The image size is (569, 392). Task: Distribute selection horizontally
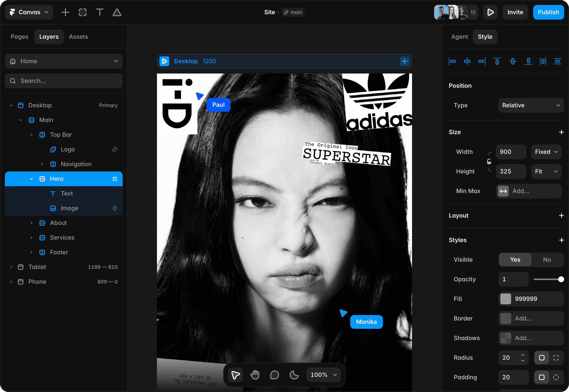(x=543, y=61)
